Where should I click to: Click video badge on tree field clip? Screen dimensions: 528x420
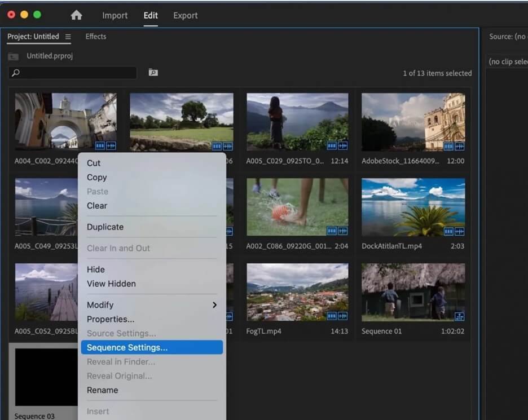217,147
